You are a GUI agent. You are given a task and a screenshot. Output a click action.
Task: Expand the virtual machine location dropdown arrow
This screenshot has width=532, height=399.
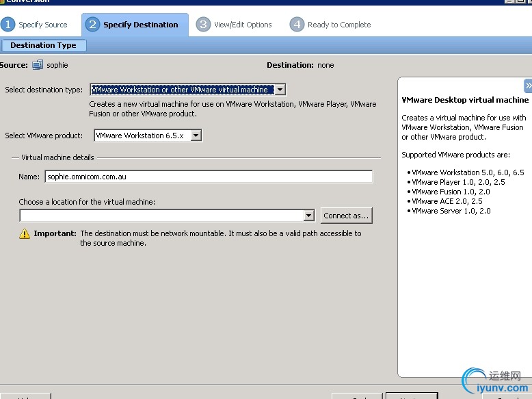[x=309, y=216]
